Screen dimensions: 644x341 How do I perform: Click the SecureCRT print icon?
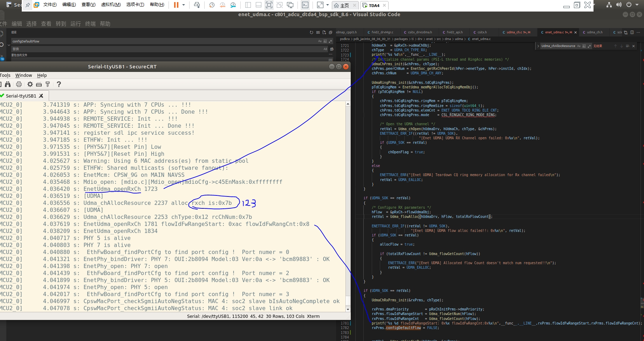pos(19,84)
